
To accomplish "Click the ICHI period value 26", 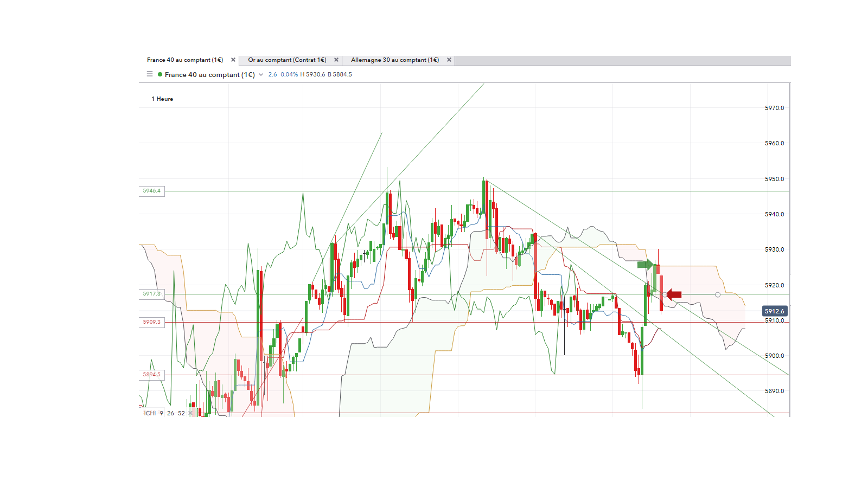I will pos(170,413).
